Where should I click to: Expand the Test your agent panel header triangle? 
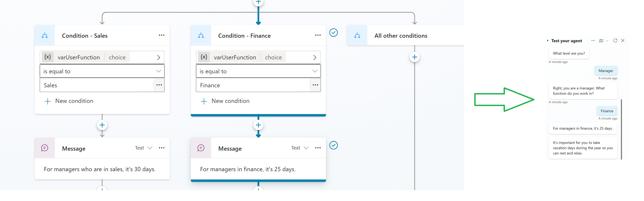(547, 41)
